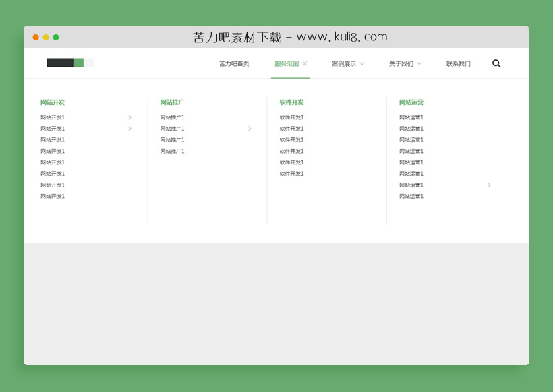Open the 网站开发 column heading
The height and width of the screenshot is (392, 553).
coord(52,102)
